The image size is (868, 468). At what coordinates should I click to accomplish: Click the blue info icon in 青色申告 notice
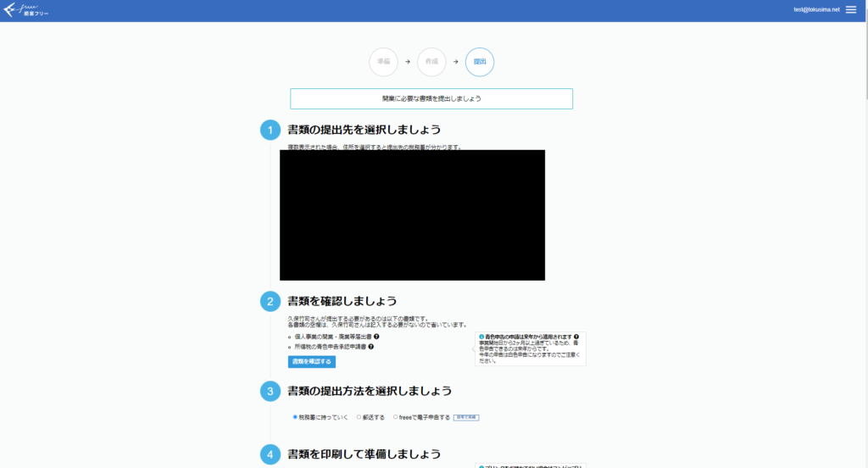tap(481, 337)
